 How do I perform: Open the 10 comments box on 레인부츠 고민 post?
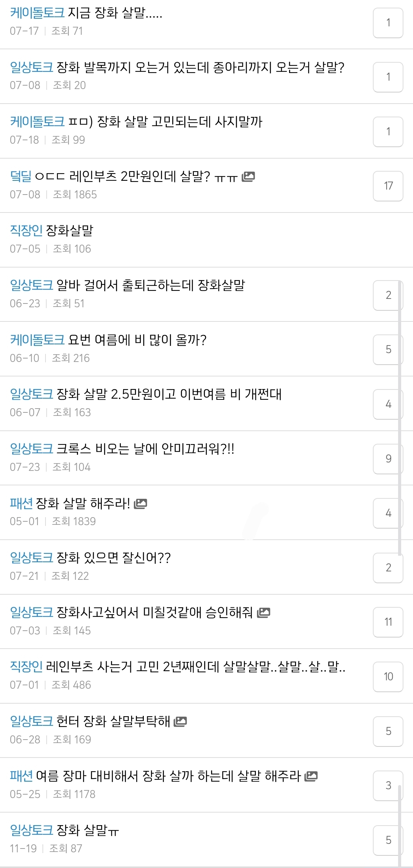pos(388,677)
